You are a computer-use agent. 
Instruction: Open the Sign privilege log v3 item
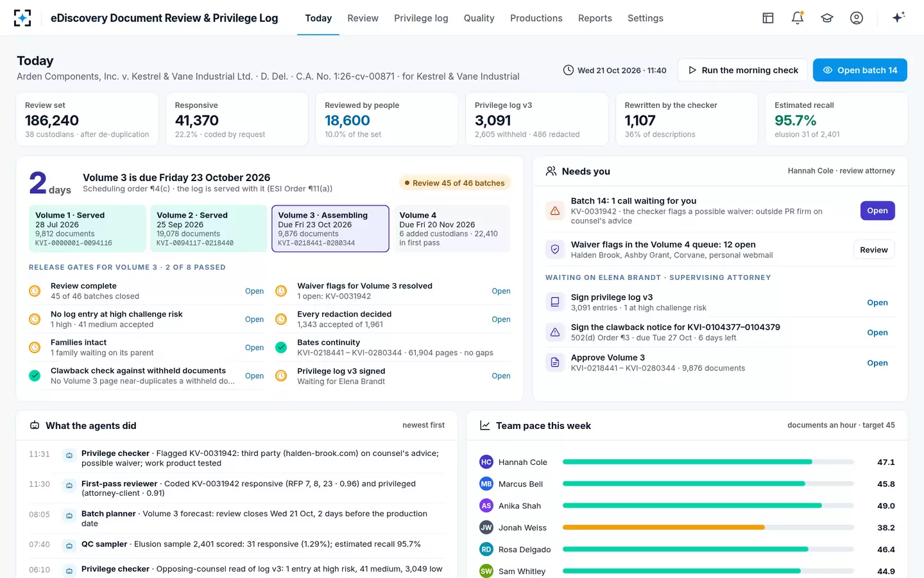[x=877, y=302]
